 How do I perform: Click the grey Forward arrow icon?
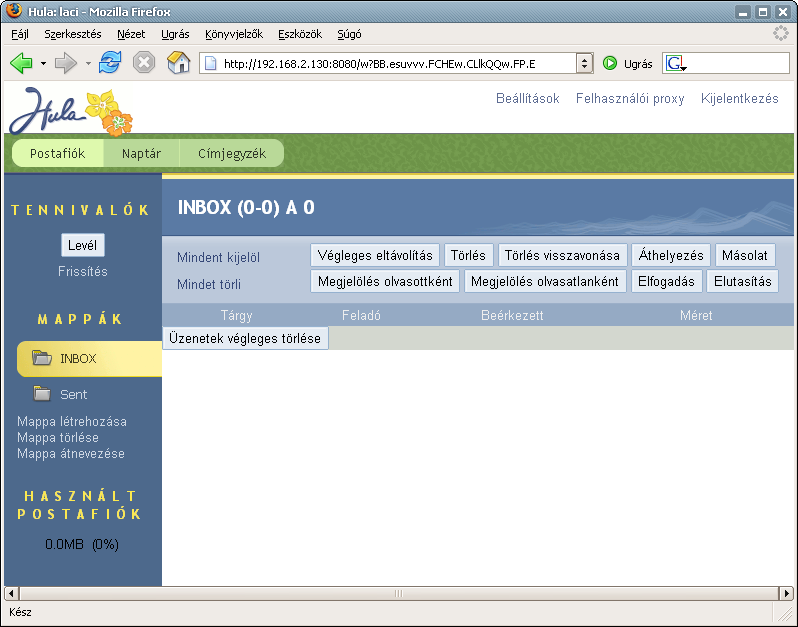click(66, 64)
